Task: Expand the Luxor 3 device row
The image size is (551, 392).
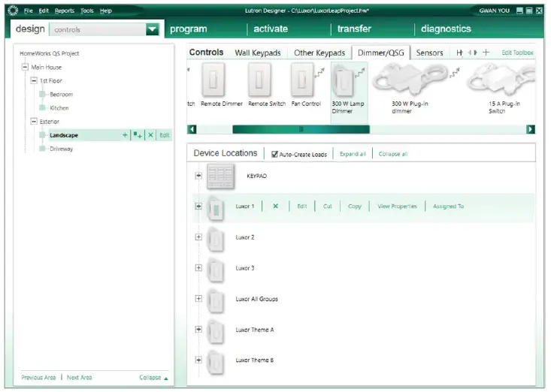Action: click(198, 268)
